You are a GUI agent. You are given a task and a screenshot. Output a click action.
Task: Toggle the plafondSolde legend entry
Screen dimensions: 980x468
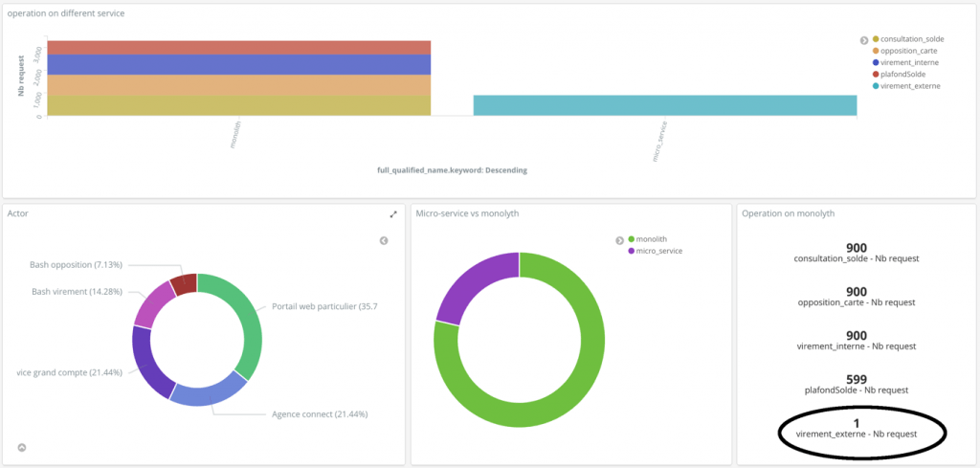[905, 74]
